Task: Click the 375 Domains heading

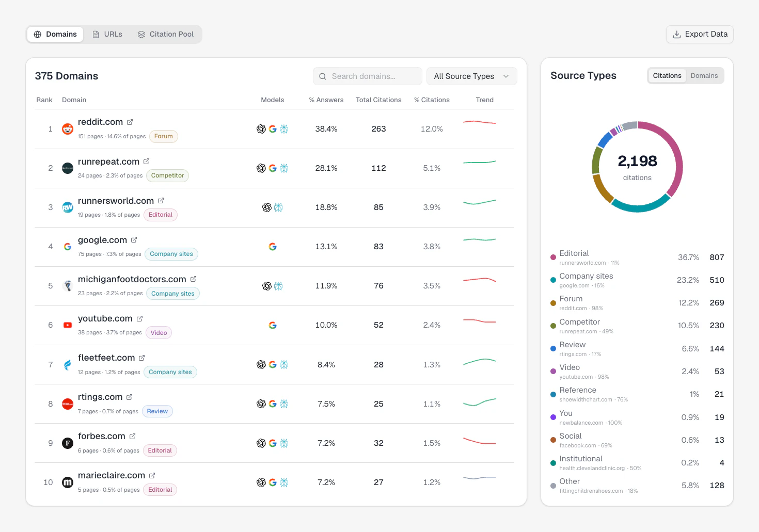Action: [x=67, y=76]
